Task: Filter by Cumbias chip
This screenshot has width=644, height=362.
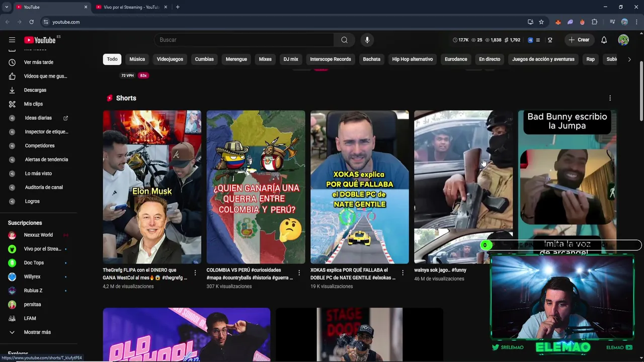Action: [x=204, y=59]
